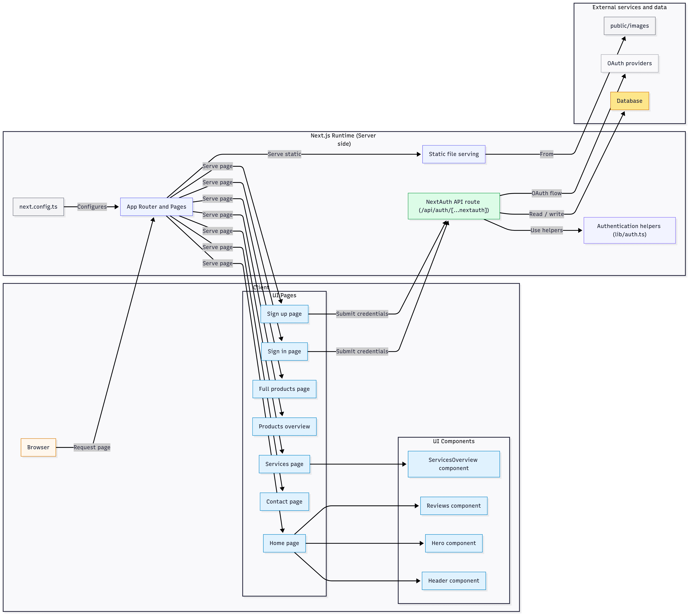
Task: Select the Database node
Action: click(629, 100)
